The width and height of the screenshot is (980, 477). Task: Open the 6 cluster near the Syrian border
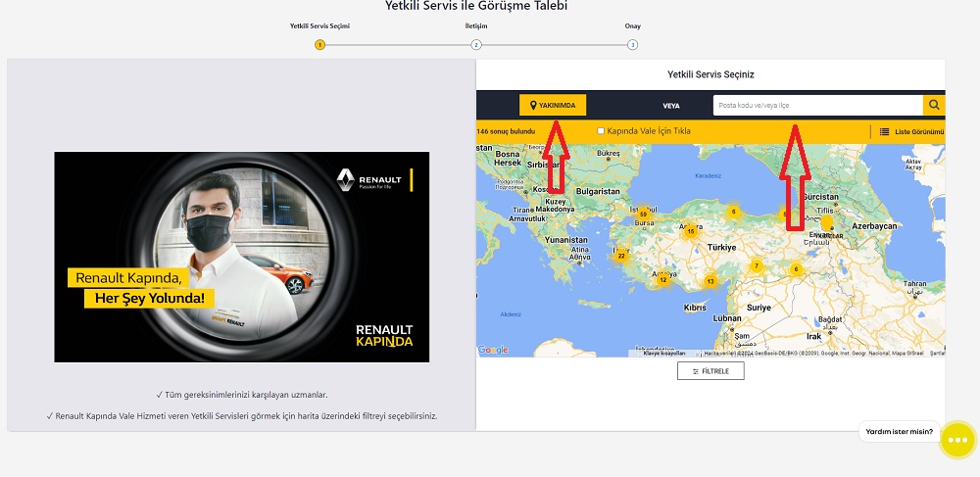pyautogui.click(x=796, y=269)
